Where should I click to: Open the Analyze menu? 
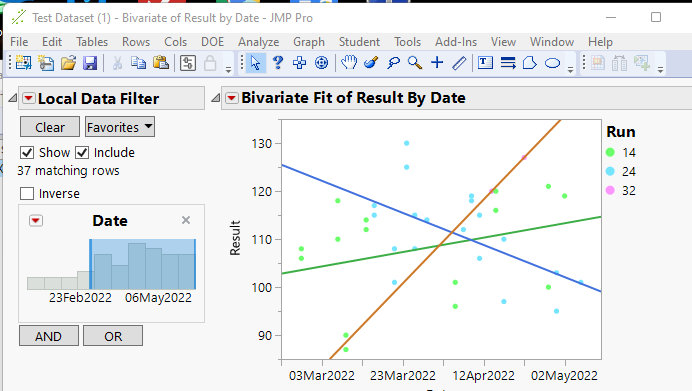click(259, 42)
